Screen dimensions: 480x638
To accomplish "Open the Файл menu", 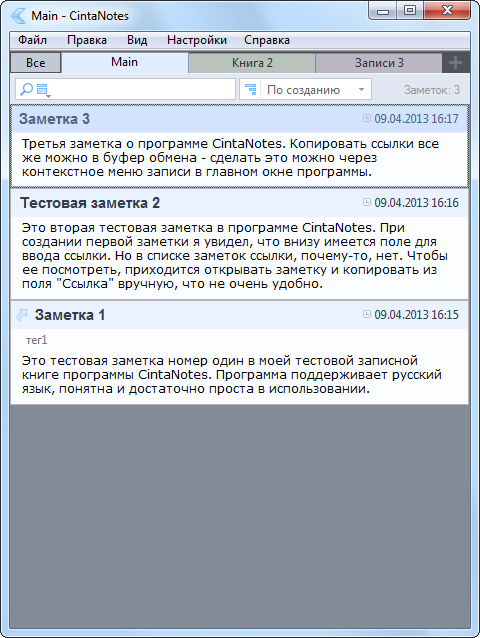I will (x=33, y=40).
